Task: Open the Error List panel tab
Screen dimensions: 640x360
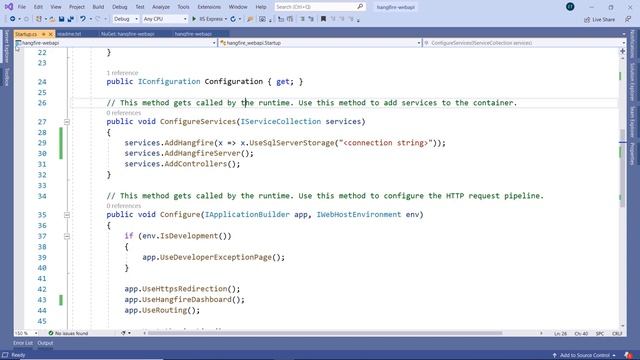Action: [23, 343]
